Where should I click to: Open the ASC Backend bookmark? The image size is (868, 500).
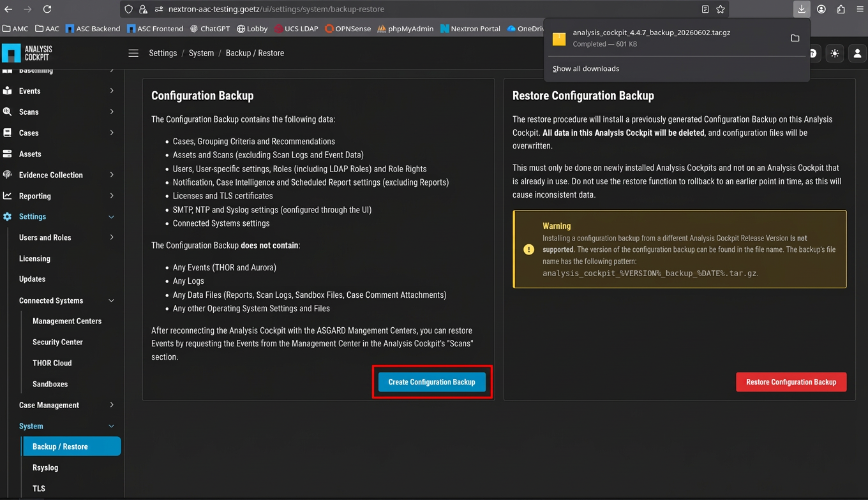coord(93,29)
